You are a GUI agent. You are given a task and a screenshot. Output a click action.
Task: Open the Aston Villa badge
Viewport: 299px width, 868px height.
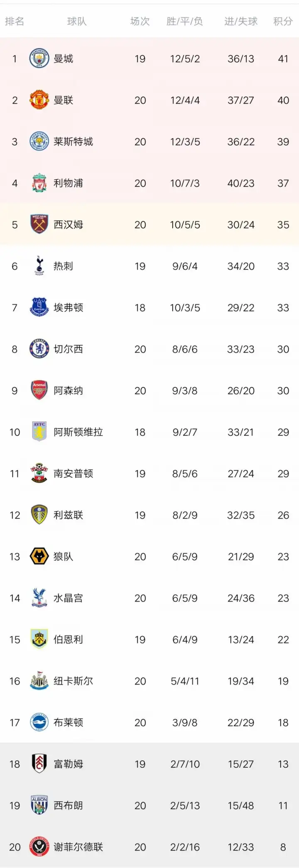point(39,432)
